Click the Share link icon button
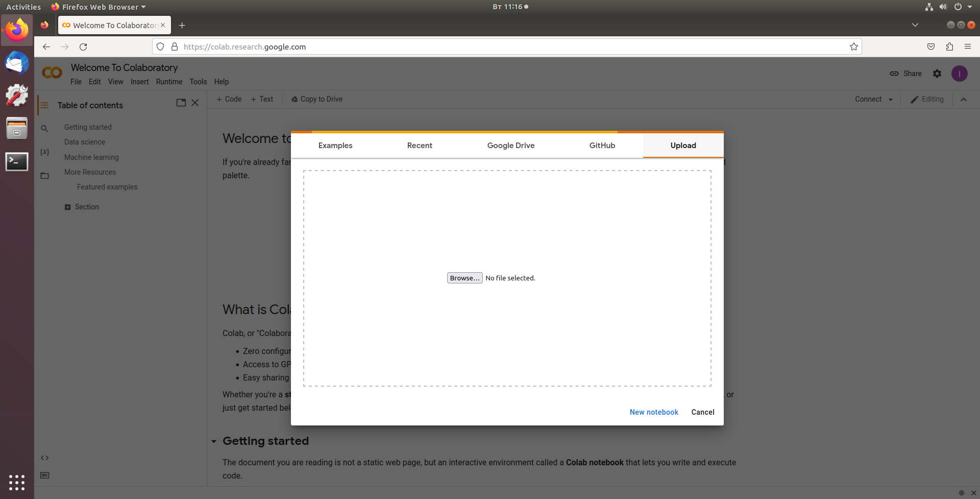This screenshot has height=499, width=980. point(906,74)
